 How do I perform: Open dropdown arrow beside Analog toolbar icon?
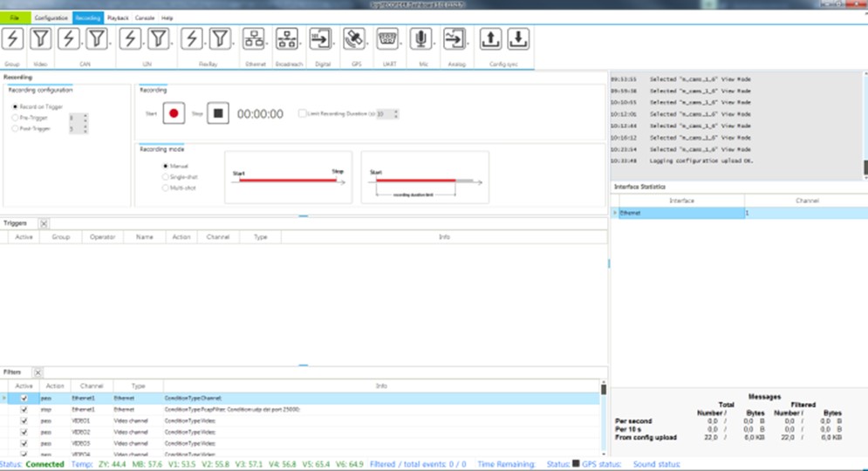tap(468, 43)
